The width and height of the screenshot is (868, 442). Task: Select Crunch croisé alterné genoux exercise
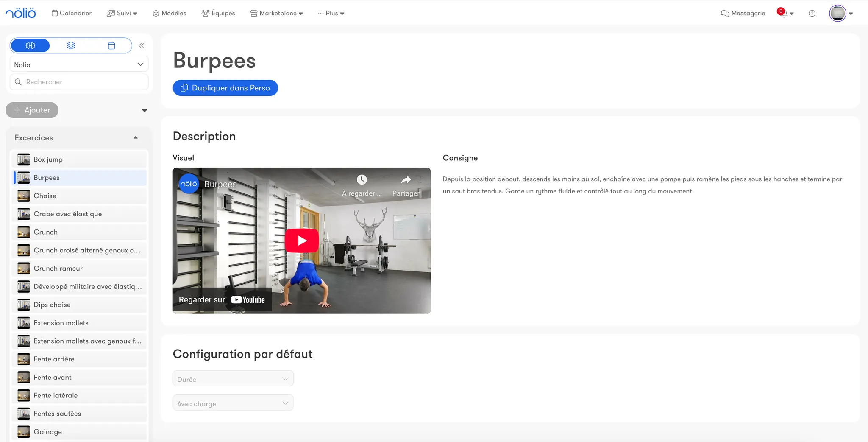point(80,250)
